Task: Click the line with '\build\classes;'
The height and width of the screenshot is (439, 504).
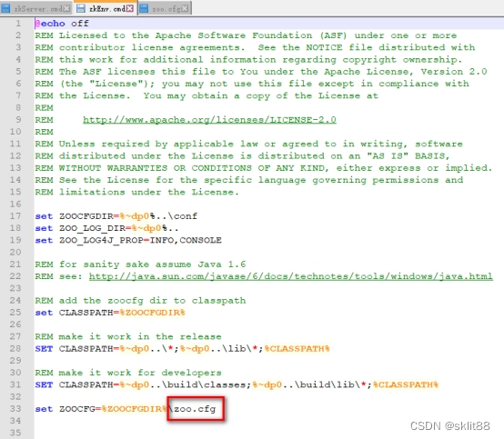Action: pos(237,384)
